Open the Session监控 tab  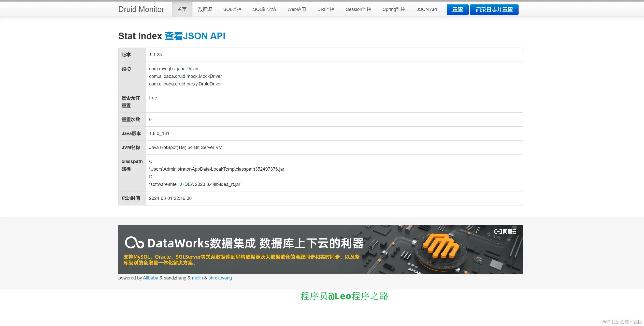[359, 9]
